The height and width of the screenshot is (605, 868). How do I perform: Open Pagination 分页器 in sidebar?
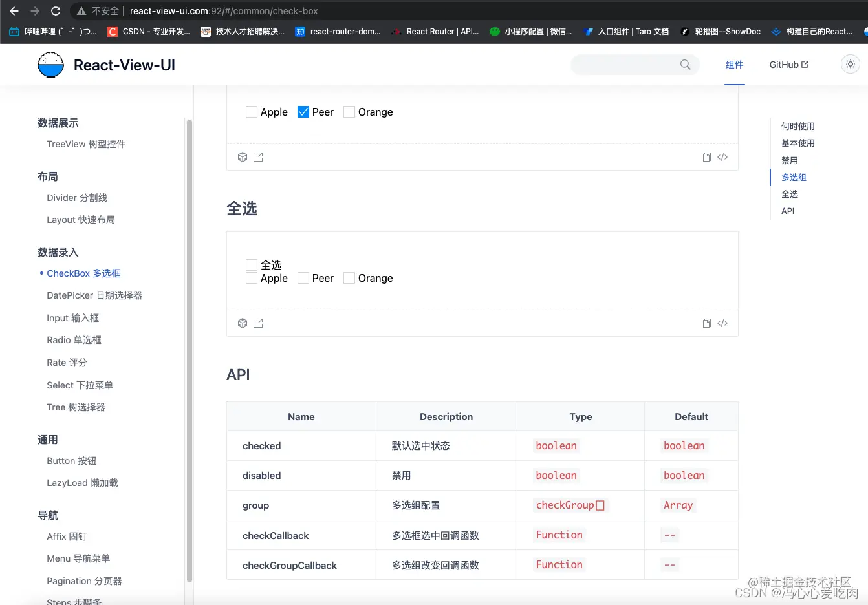[x=84, y=581]
